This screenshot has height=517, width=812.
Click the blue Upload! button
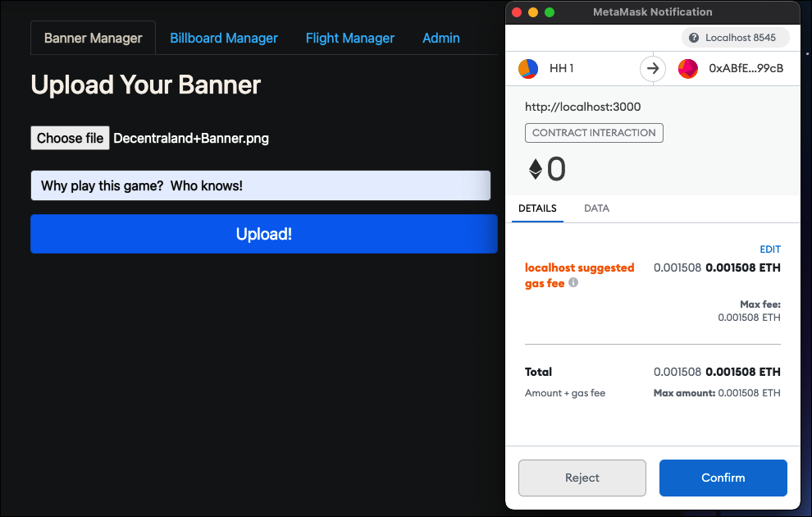pyautogui.click(x=264, y=234)
